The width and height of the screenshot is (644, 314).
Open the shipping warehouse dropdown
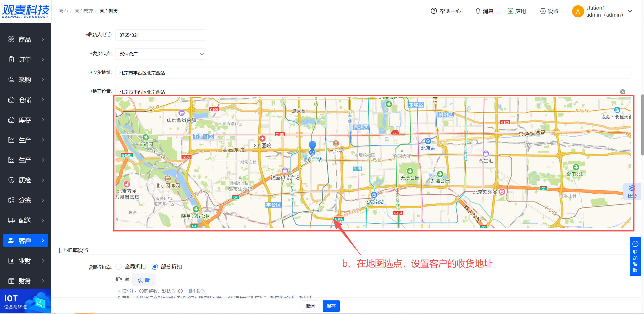pos(161,54)
